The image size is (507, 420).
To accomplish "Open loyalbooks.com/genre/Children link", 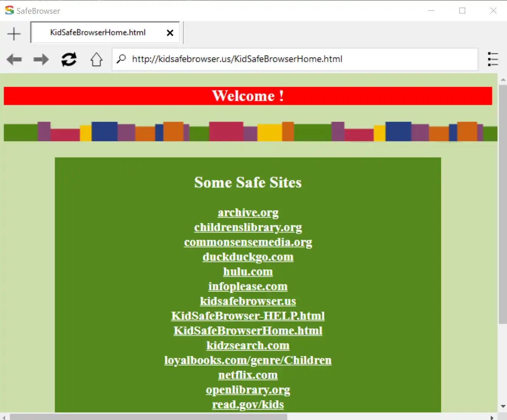I will pos(248,360).
